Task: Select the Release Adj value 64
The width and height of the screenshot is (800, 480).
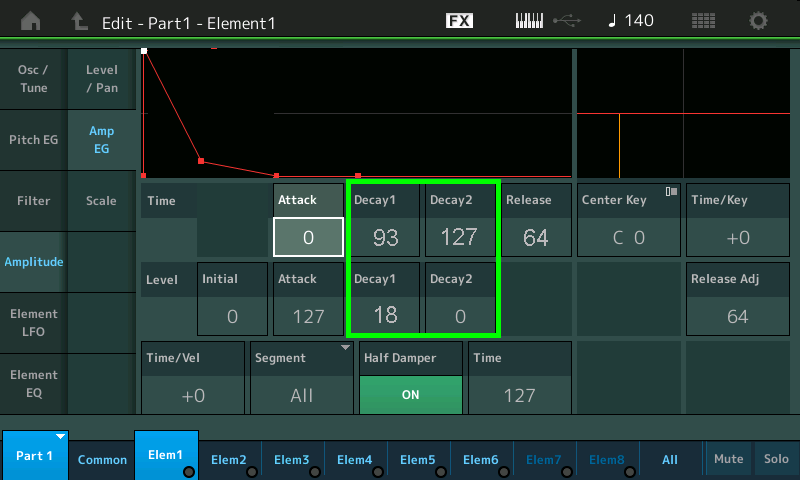Action: coord(738,316)
